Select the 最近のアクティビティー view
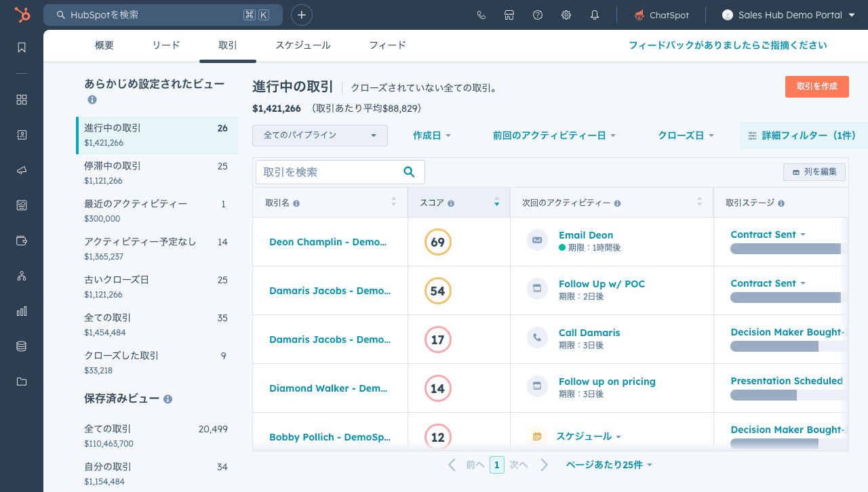The height and width of the screenshot is (492, 868). click(157, 211)
